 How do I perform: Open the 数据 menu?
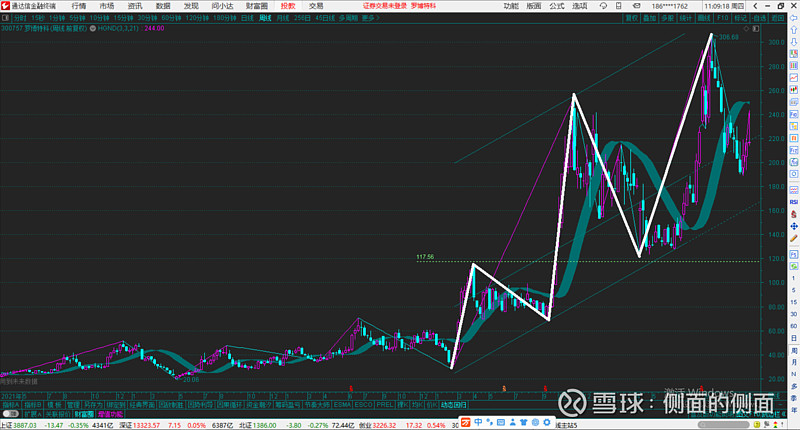pos(163,6)
